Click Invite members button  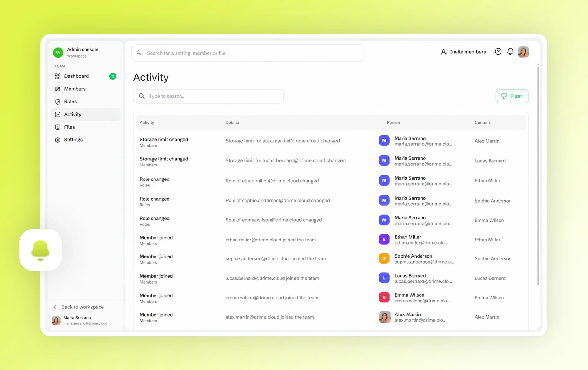click(463, 52)
